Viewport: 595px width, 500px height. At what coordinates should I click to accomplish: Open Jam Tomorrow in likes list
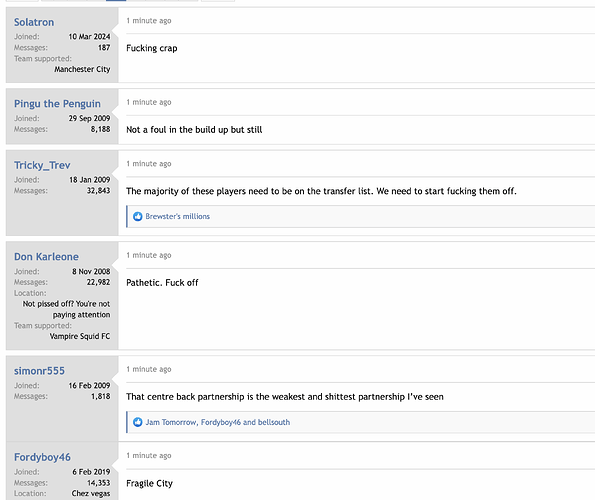pyautogui.click(x=171, y=422)
